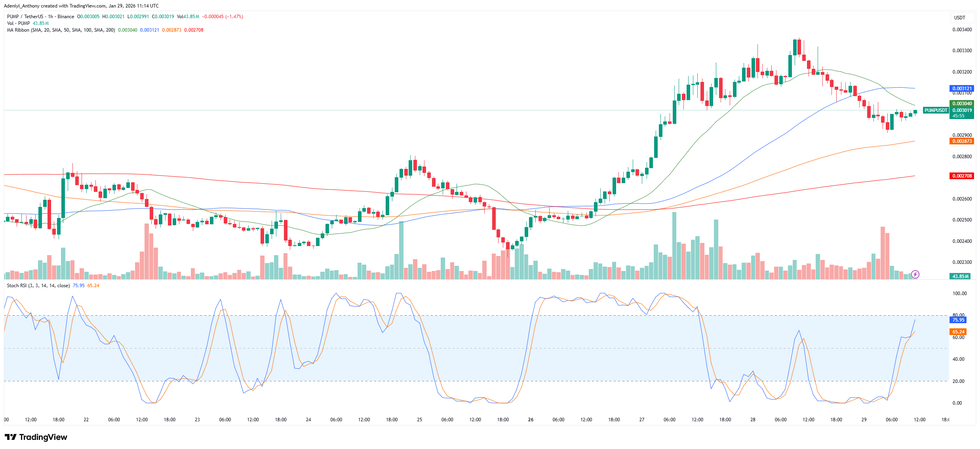Click the −0.000045 (−1.47%) change value
This screenshot has width=980, height=449.
point(223,17)
